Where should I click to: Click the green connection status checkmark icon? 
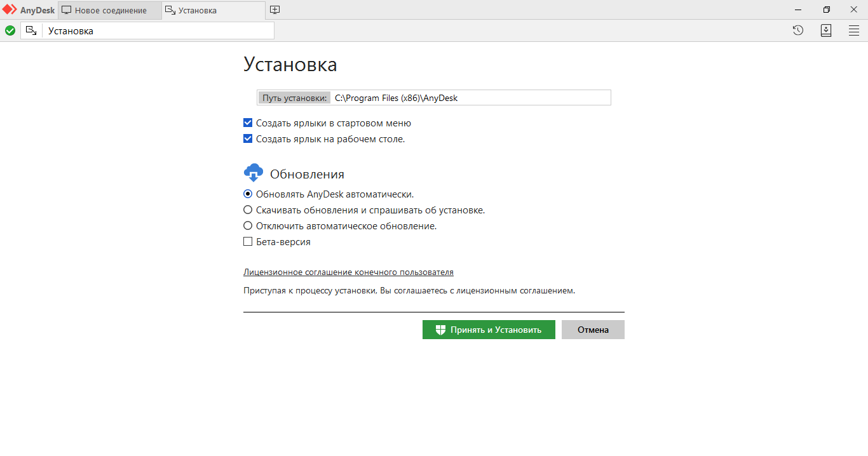(x=10, y=30)
